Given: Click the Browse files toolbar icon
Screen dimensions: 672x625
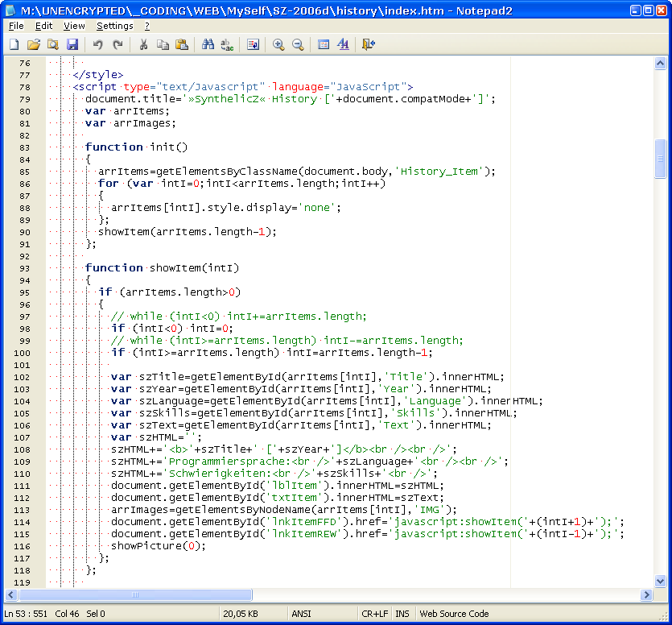Looking at the screenshot, I should (53, 44).
